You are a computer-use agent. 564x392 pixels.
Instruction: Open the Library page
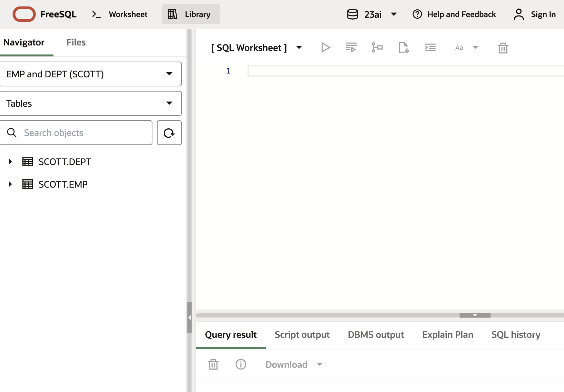pos(191,15)
